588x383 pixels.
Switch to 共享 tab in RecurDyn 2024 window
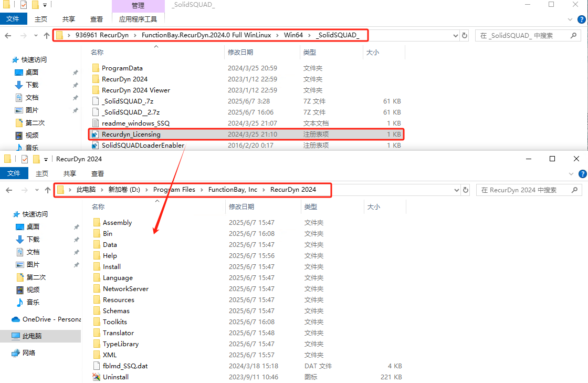[70, 174]
